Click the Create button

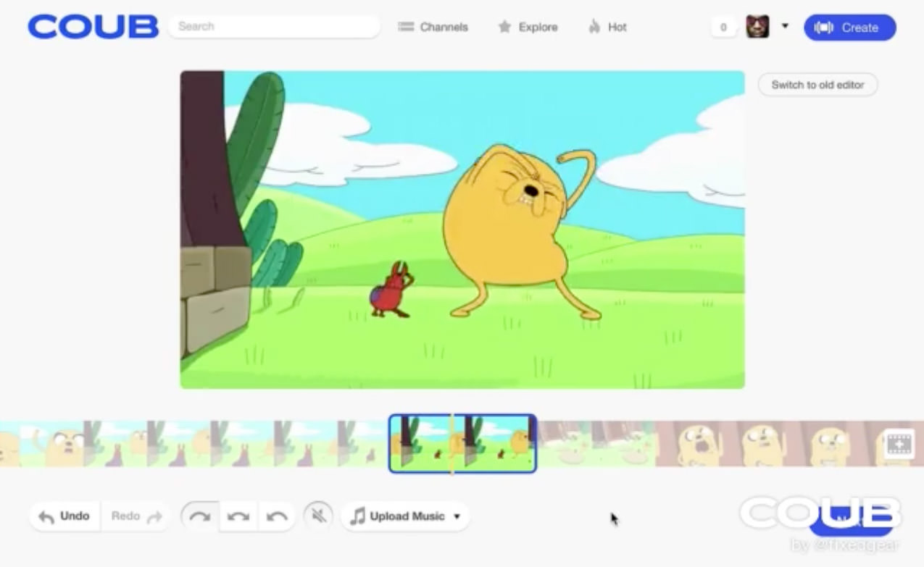click(x=849, y=28)
